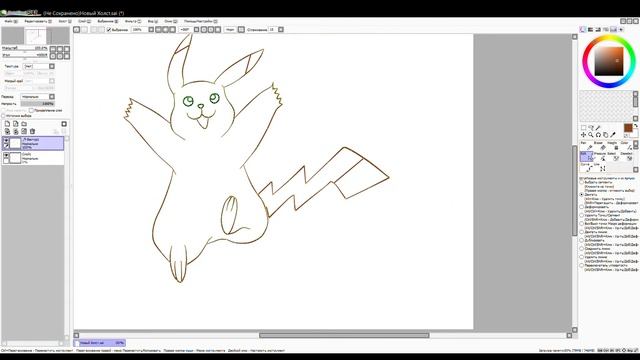The height and width of the screenshot is (360, 640).
Task: Choose the Weight line tool
Action: click(x=612, y=146)
